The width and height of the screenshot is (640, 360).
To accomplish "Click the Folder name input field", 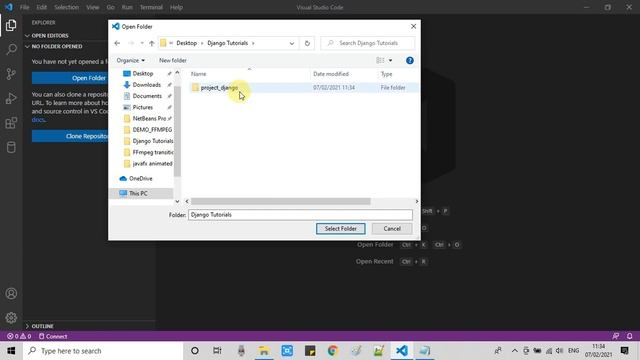I will (300, 215).
